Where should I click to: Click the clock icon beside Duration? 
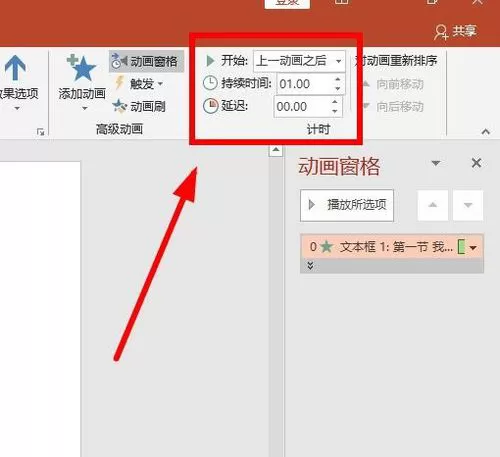pos(210,83)
